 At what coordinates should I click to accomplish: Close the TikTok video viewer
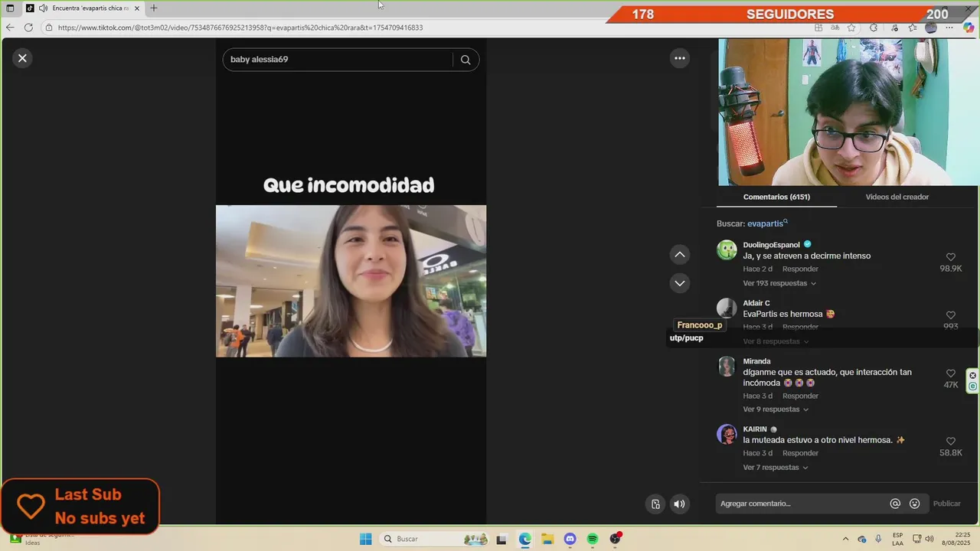pyautogui.click(x=22, y=58)
